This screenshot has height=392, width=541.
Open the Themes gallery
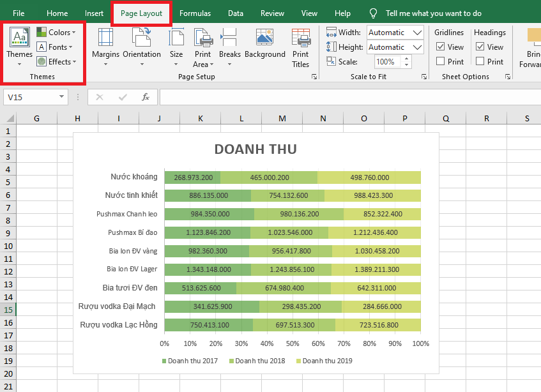(x=19, y=47)
